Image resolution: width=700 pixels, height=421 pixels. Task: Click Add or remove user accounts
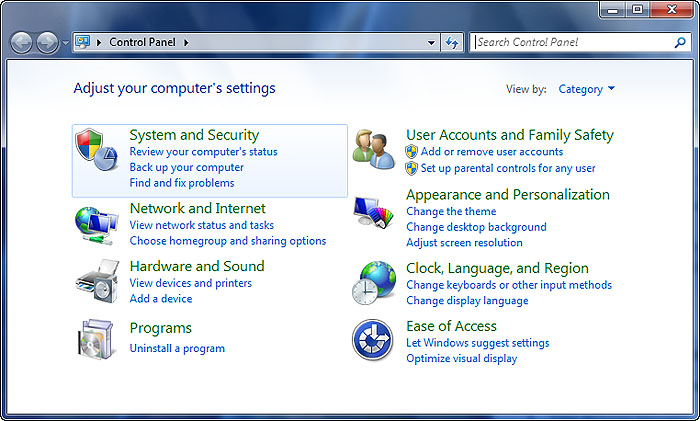pyautogui.click(x=492, y=151)
